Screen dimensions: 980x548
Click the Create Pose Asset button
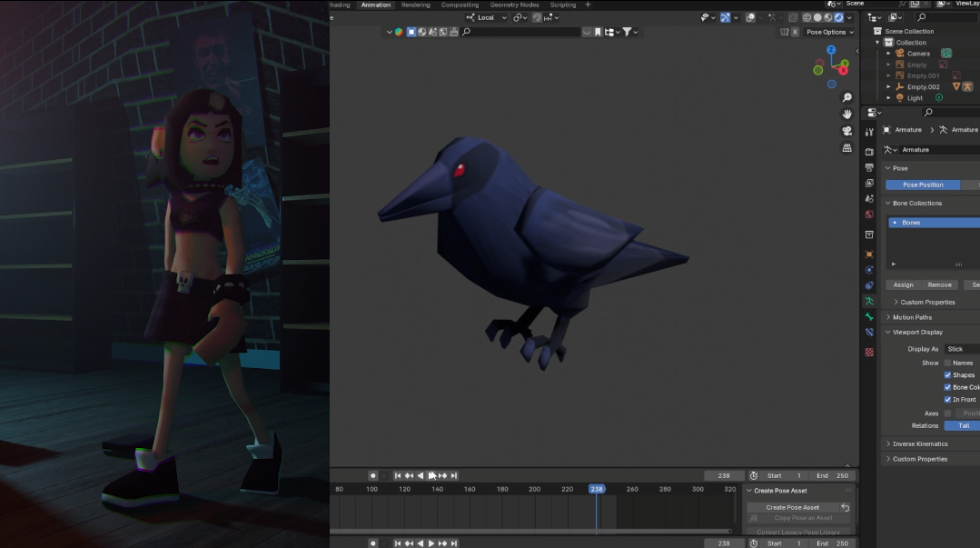click(x=793, y=507)
